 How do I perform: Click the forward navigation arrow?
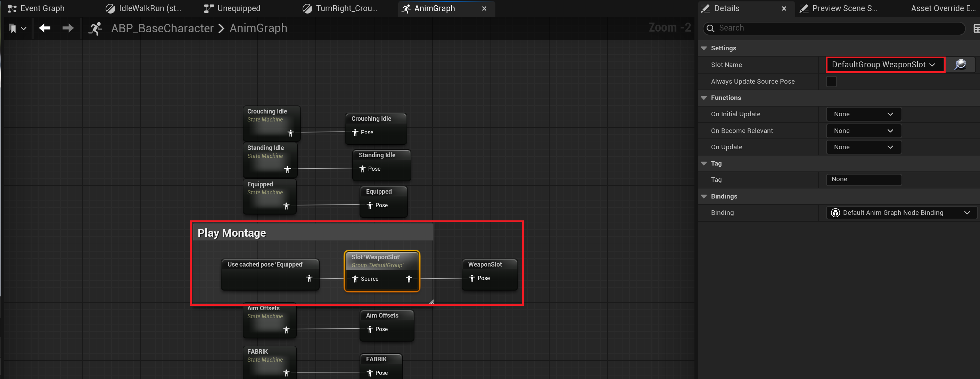tap(68, 28)
